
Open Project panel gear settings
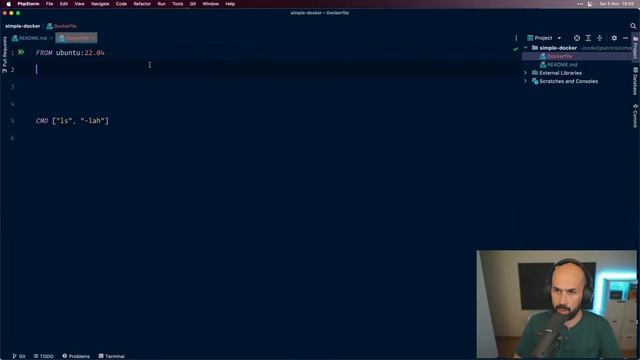pyautogui.click(x=614, y=38)
